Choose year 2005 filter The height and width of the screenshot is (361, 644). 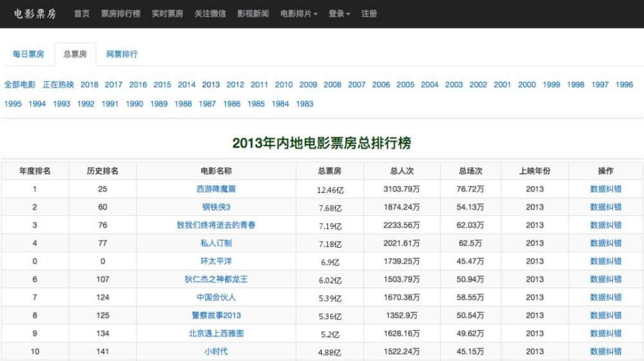click(x=405, y=84)
